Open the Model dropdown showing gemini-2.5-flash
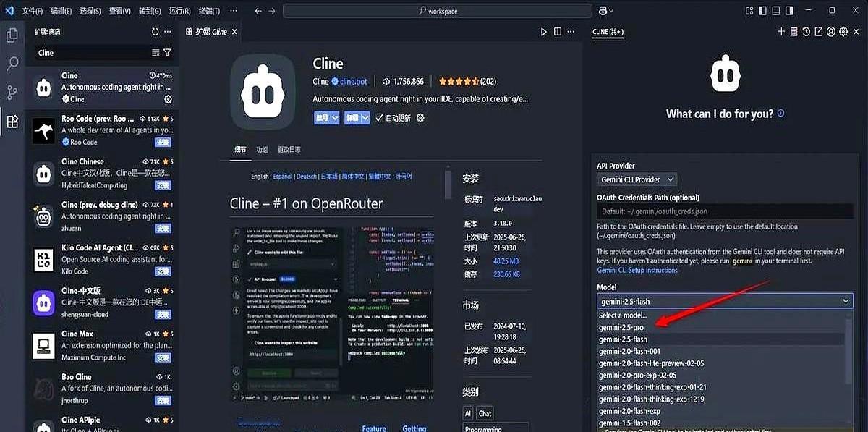This screenshot has height=432, width=868. pyautogui.click(x=726, y=301)
